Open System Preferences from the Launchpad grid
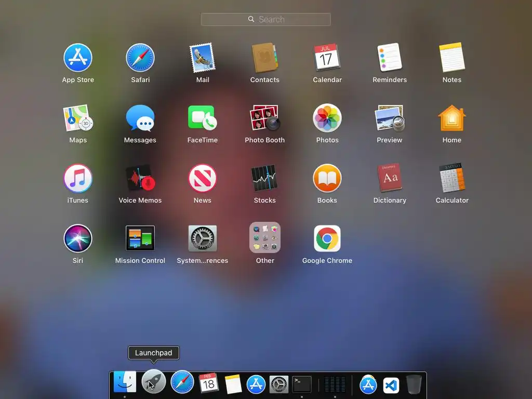 203,238
